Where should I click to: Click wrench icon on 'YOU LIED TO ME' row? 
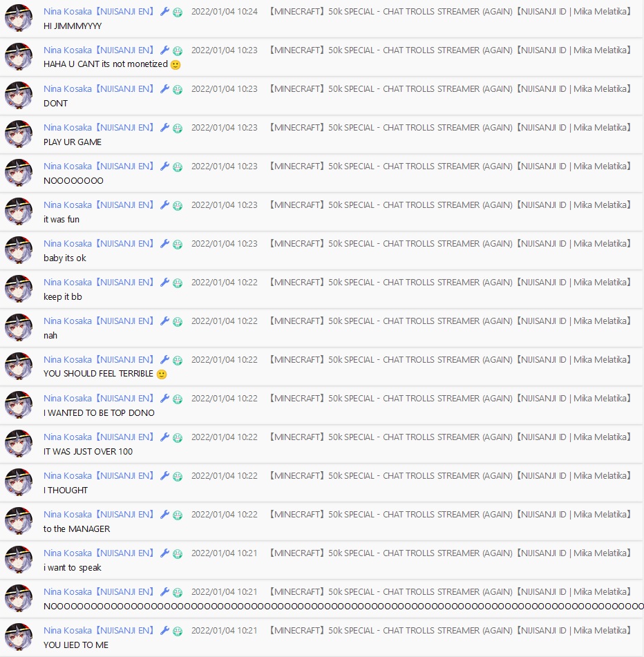[x=164, y=631]
